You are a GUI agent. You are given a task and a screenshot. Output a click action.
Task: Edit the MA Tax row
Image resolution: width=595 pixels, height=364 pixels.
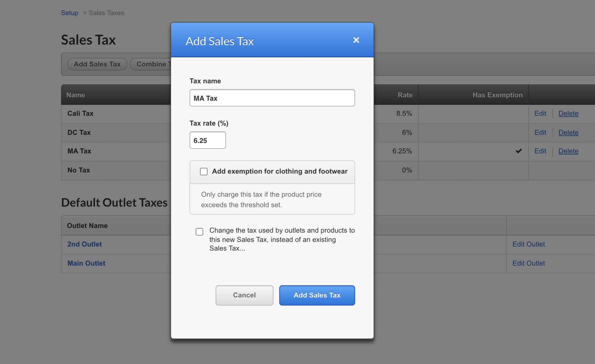tap(540, 151)
